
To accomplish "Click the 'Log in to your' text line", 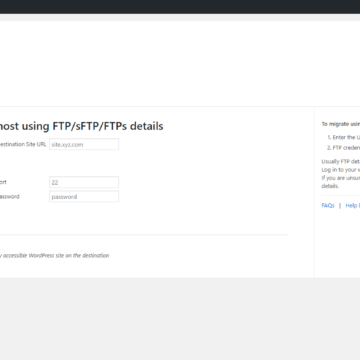I will (x=341, y=170).
